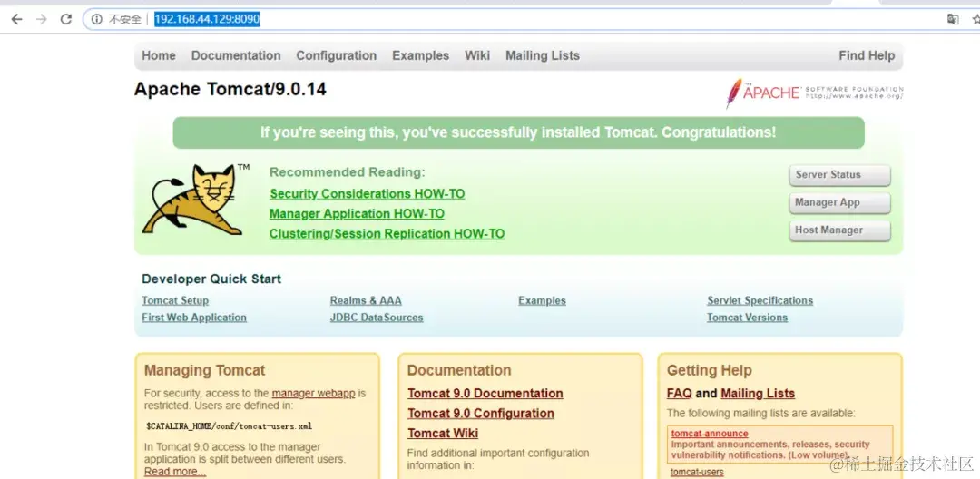Click the Documentation box heading
This screenshot has height=479, width=980.
(x=459, y=370)
